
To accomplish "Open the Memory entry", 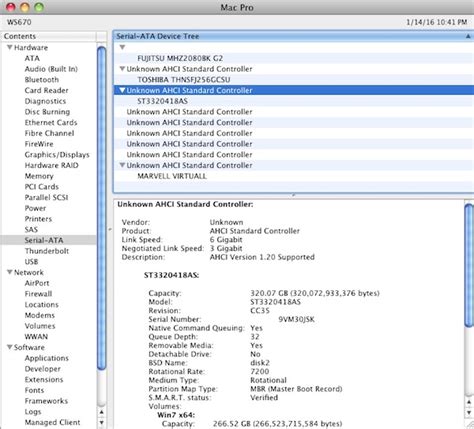I will tap(39, 176).
